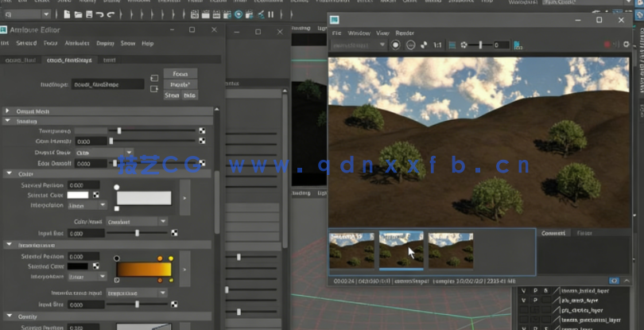
Task: Toggle the Transparency texture map checker button
Action: pos(202,130)
